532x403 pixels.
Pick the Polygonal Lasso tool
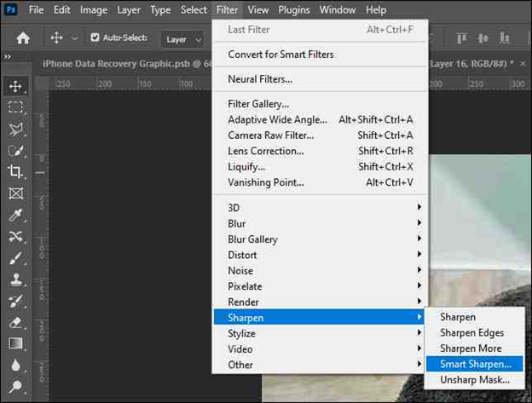[x=15, y=129]
